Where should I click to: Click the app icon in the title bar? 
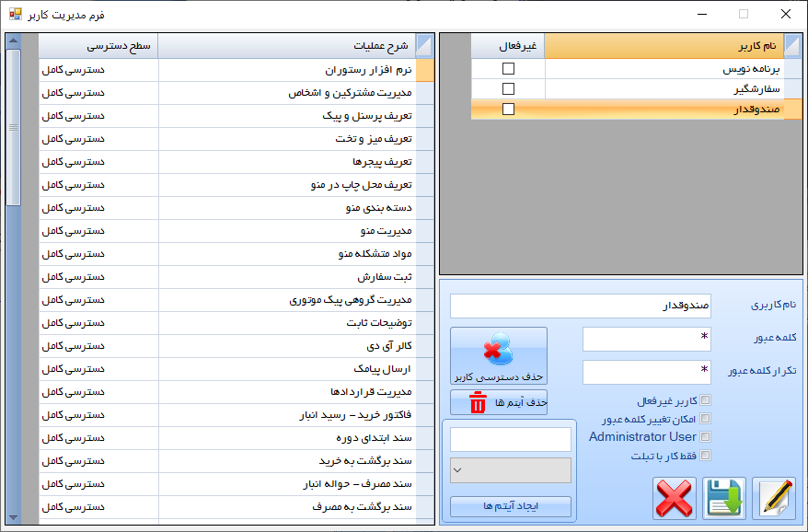(15, 15)
